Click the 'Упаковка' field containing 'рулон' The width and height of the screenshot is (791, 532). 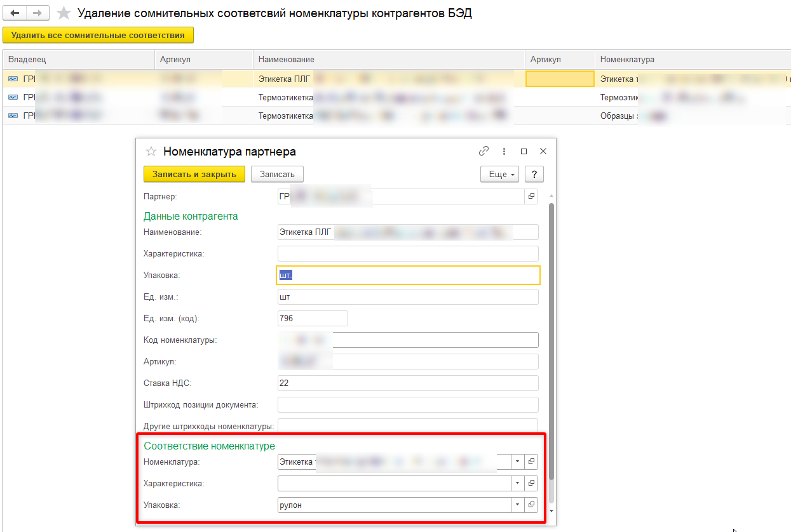pos(395,505)
